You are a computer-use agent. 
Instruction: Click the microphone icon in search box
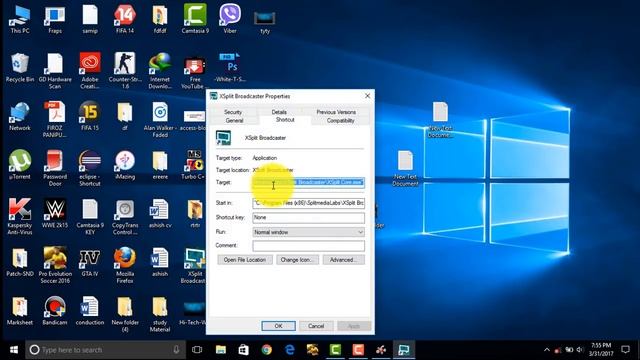click(176, 350)
